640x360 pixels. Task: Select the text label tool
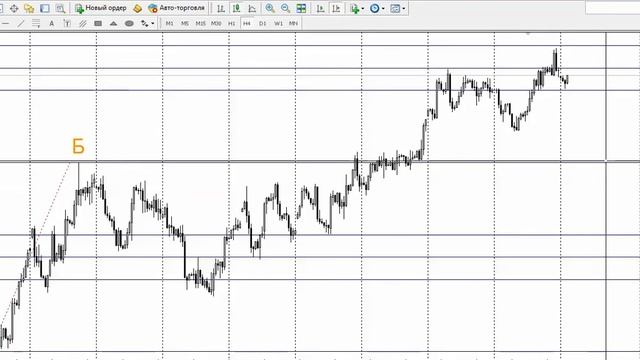[67, 24]
